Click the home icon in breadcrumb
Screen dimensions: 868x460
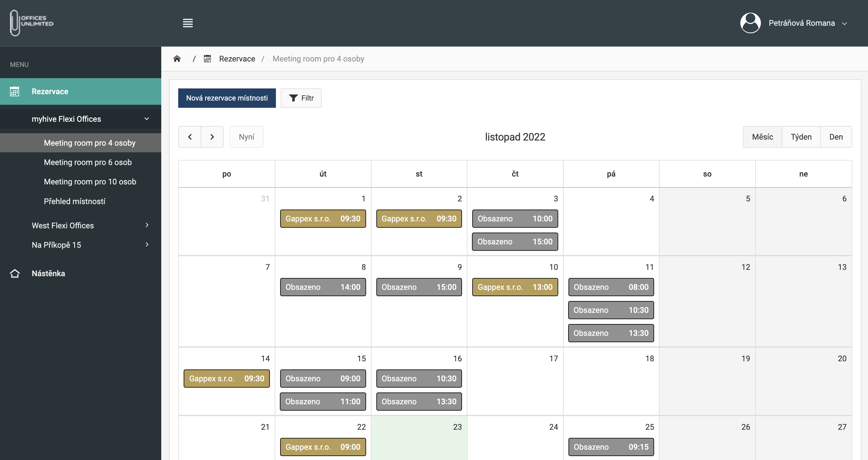[x=177, y=59]
